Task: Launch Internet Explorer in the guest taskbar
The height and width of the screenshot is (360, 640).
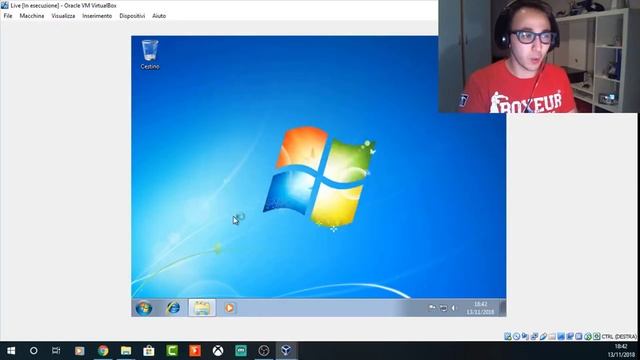Action: click(x=173, y=308)
